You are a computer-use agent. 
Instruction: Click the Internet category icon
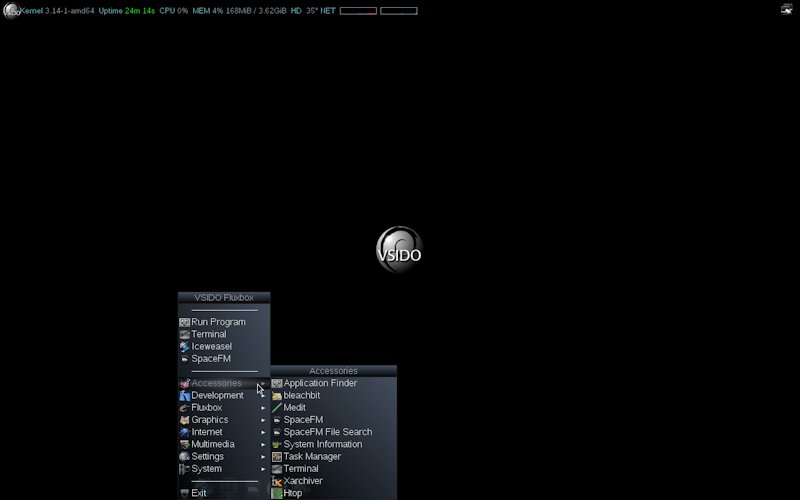pos(184,432)
